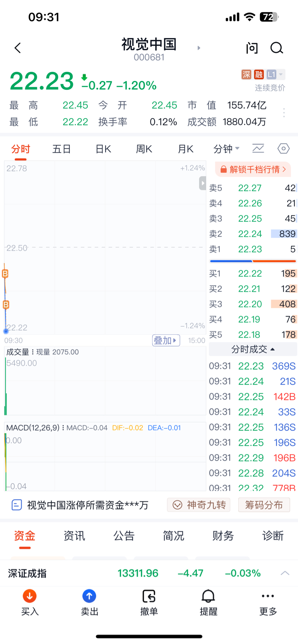The width and height of the screenshot is (298, 644).
Task: Tap the 换手率 0.12% value
Action: pos(163,122)
